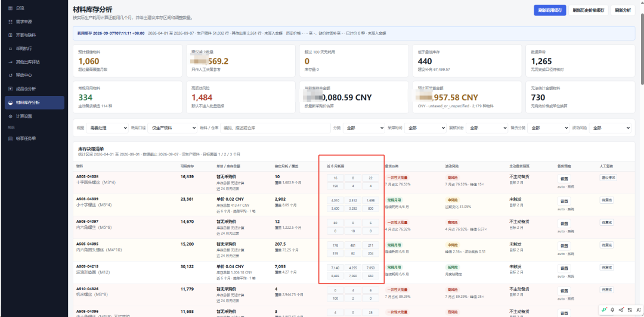Click material code A509-04215
Image resolution: width=644 pixels, height=317 pixels.
pos(87,266)
